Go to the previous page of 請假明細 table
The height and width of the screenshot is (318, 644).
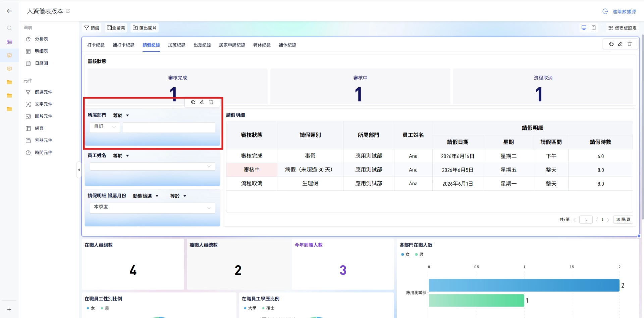575,220
